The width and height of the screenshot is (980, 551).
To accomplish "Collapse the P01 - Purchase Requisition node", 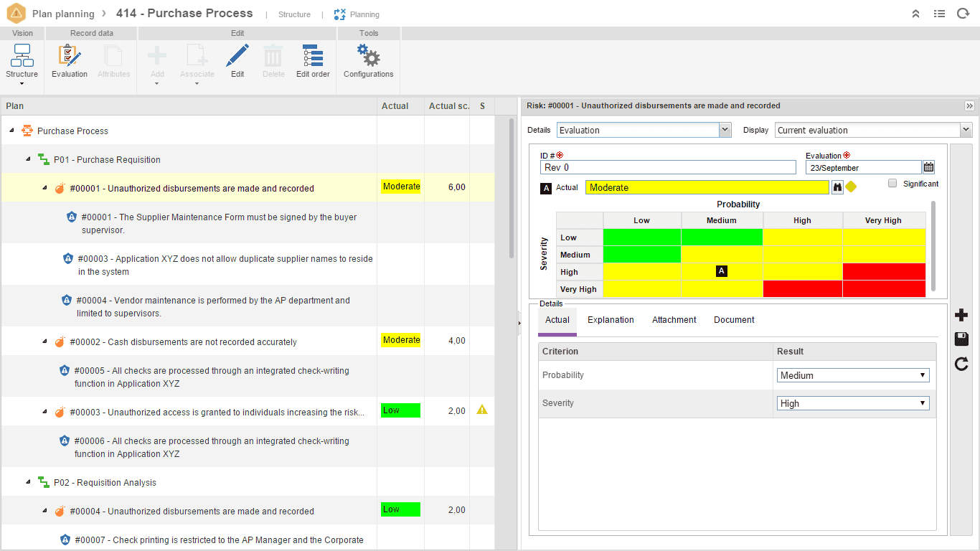I will (29, 159).
